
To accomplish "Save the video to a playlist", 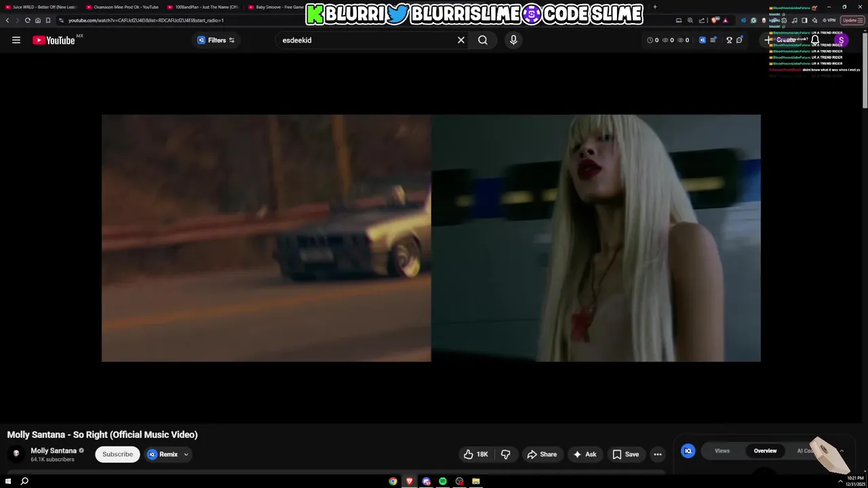I will coord(625,454).
